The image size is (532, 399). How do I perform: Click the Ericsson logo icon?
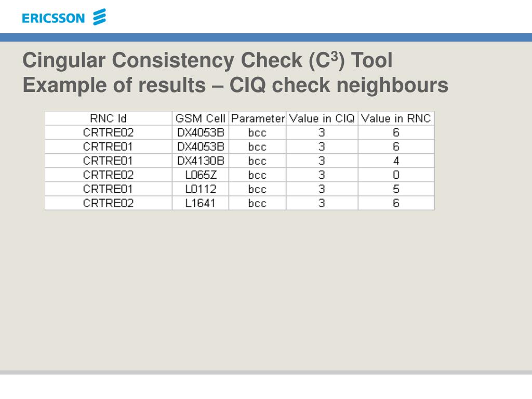pos(99,17)
